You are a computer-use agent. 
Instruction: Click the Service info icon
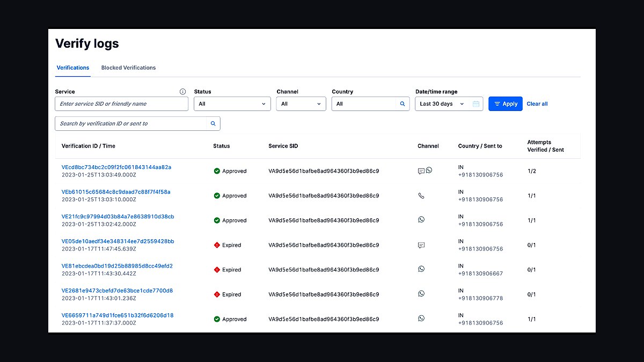coord(182,92)
